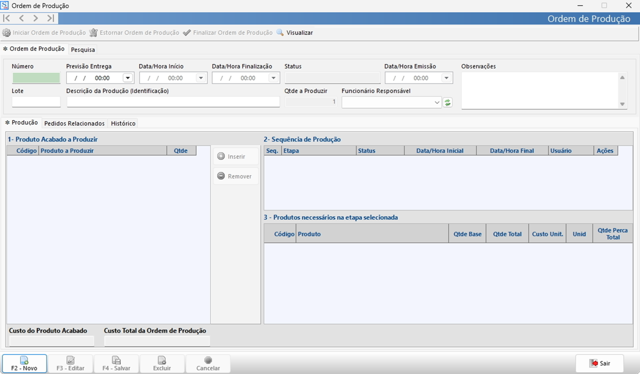Expand Previsão Entrega date picker

[128, 78]
